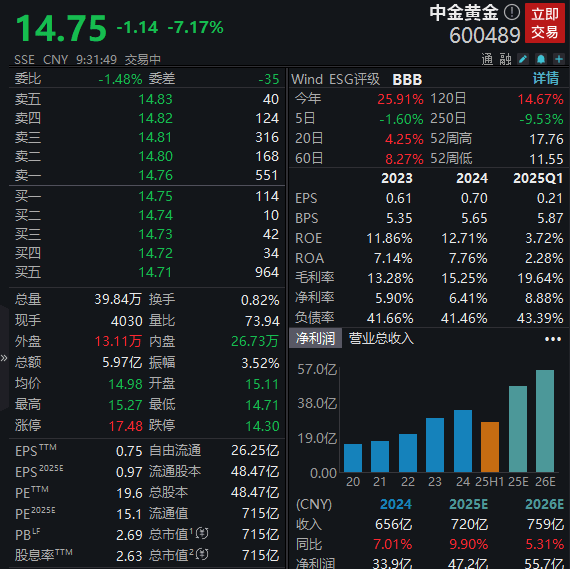The height and width of the screenshot is (569, 570).
Task: Click the 25E forecast chart bar
Action: (518, 429)
